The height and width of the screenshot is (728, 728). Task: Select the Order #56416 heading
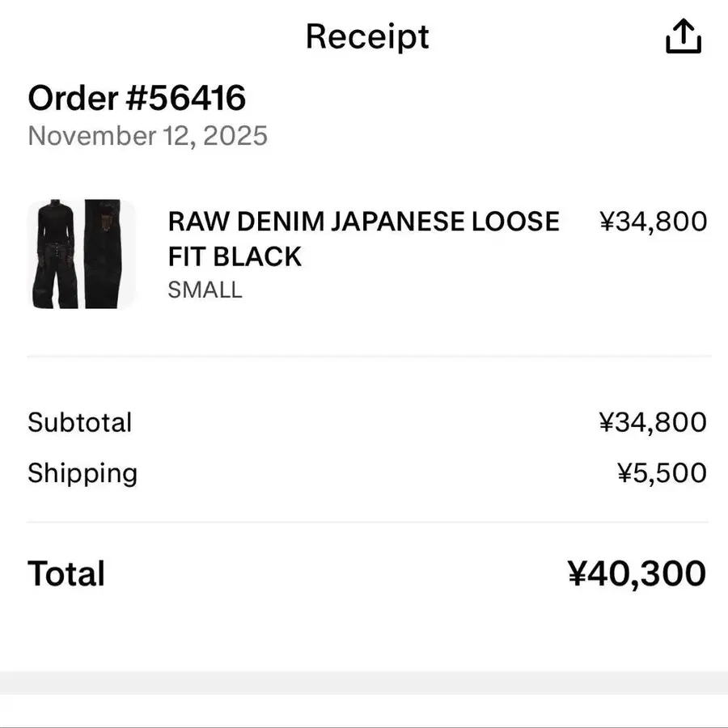(x=137, y=99)
